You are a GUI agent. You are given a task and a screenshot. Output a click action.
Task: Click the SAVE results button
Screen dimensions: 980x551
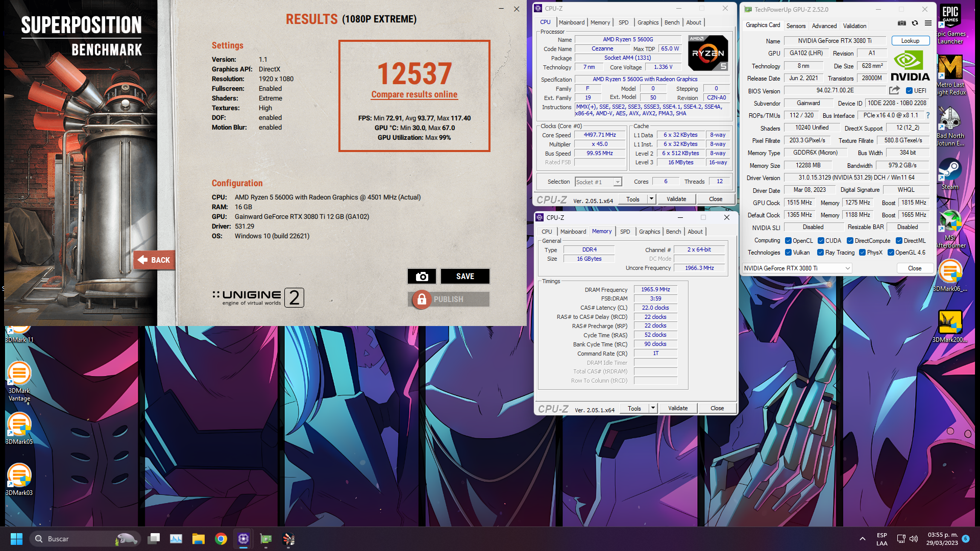click(x=465, y=276)
